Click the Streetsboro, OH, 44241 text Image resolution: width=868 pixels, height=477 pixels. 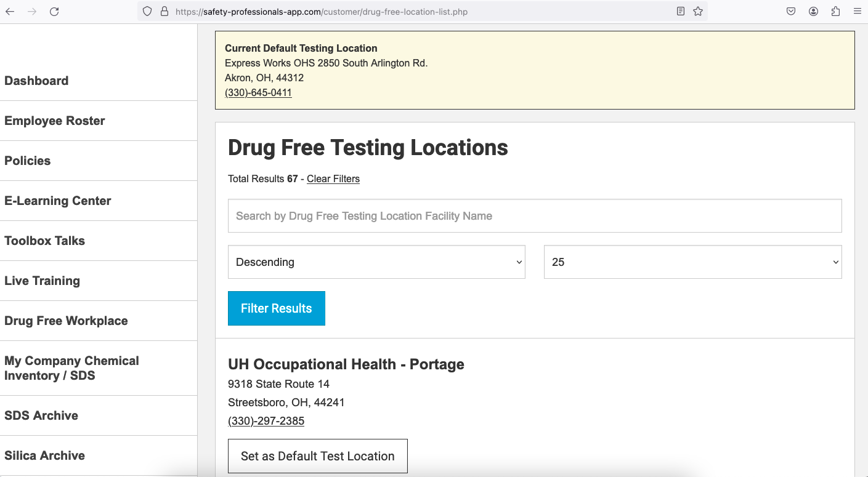[x=286, y=403]
